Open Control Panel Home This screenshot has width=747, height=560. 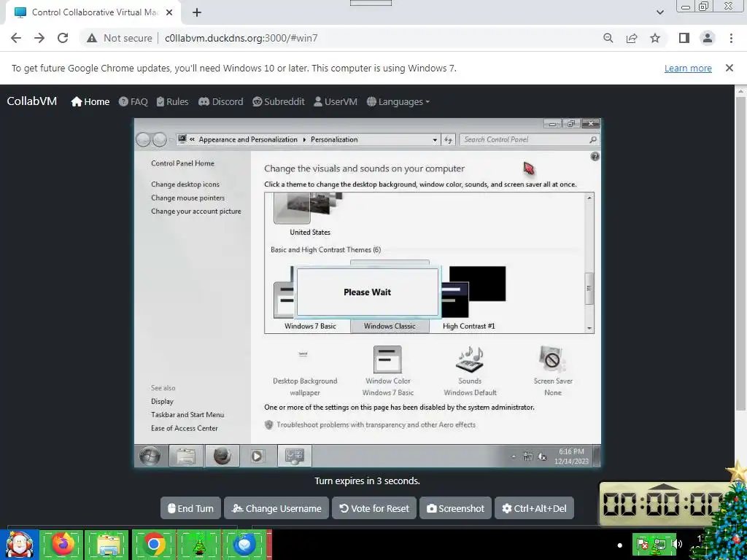[x=182, y=163]
